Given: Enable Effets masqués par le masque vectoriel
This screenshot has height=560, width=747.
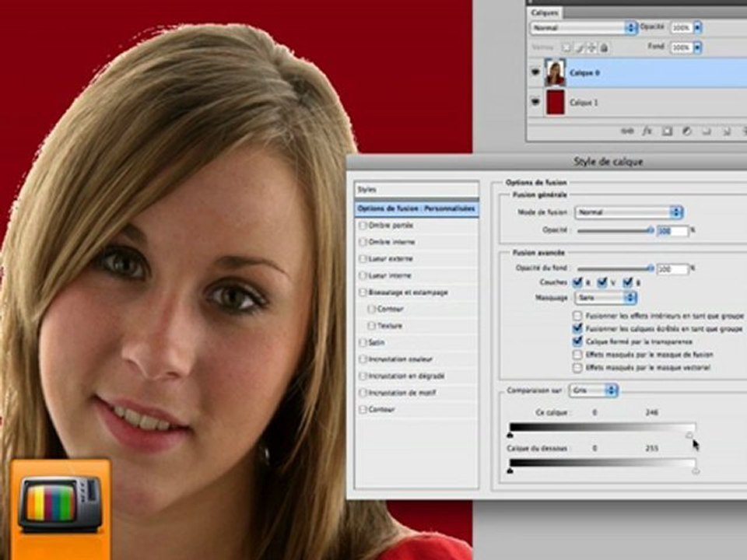Looking at the screenshot, I should (577, 368).
